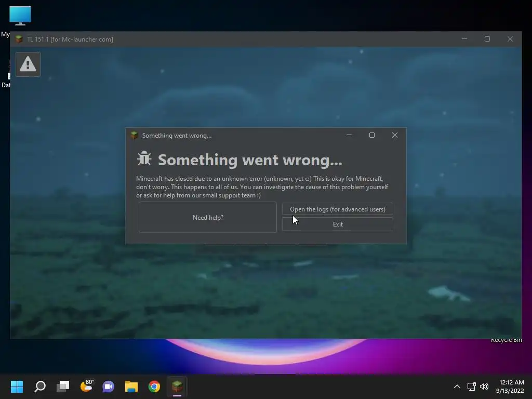Open the logs for advanced users
Viewport: 532px width, 399px height.
coord(338,209)
